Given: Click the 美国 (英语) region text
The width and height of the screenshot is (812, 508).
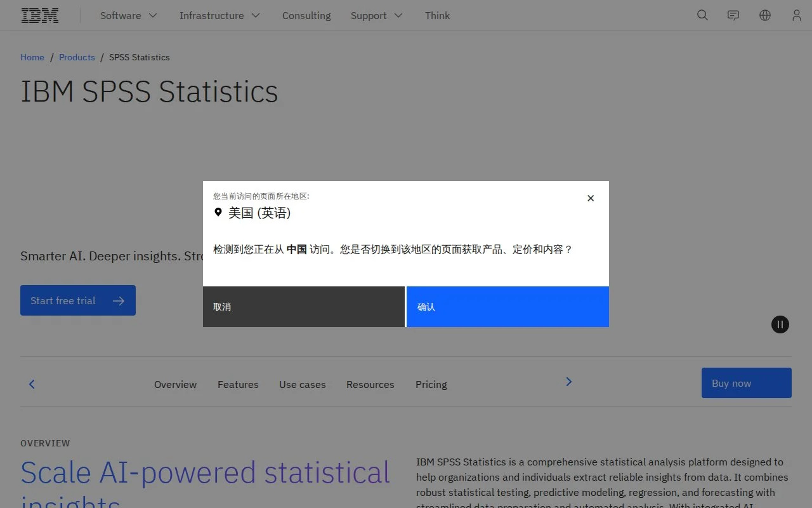Looking at the screenshot, I should (259, 213).
